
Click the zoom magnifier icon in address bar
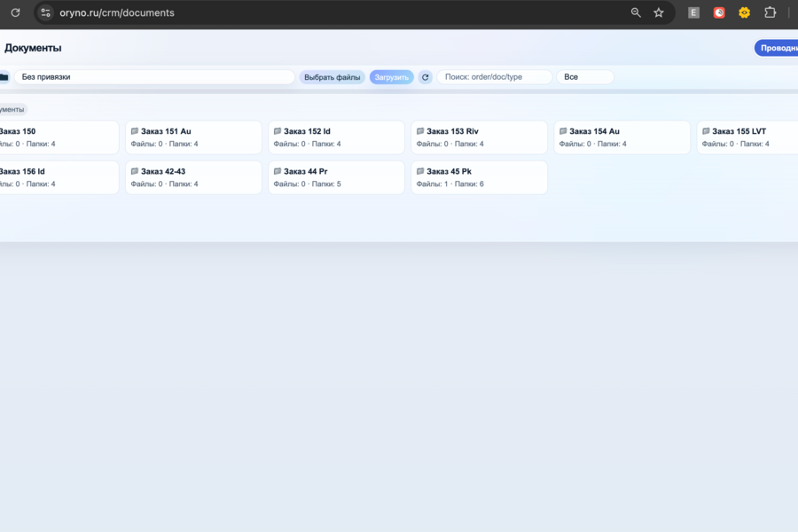(636, 12)
